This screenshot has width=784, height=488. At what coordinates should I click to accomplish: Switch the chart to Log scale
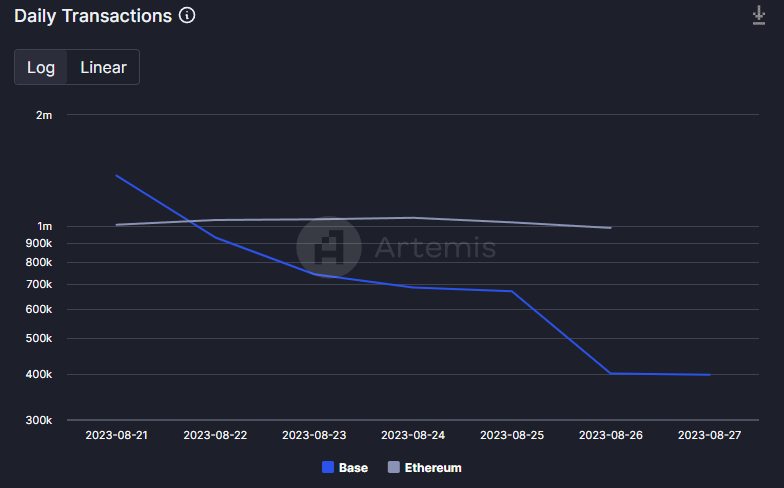41,67
